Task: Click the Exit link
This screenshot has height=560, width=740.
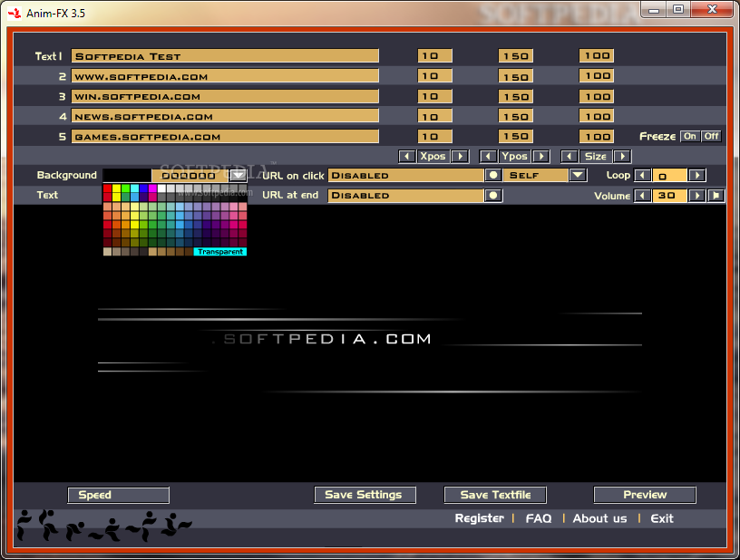Action: click(x=662, y=518)
